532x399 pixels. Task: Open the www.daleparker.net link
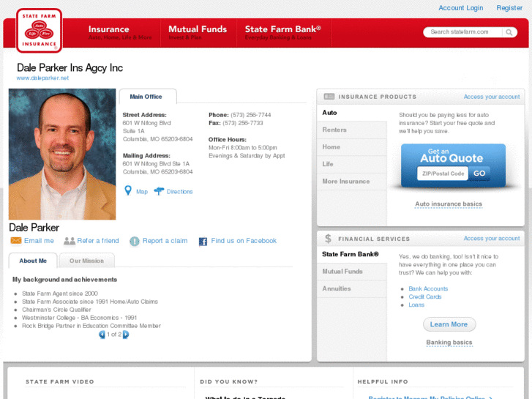42,78
